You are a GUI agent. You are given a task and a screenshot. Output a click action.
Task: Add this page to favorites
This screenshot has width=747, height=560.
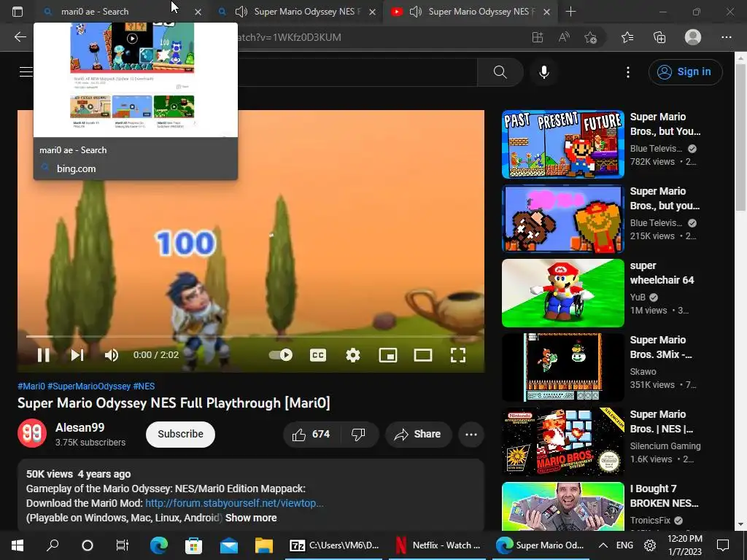coord(591,37)
